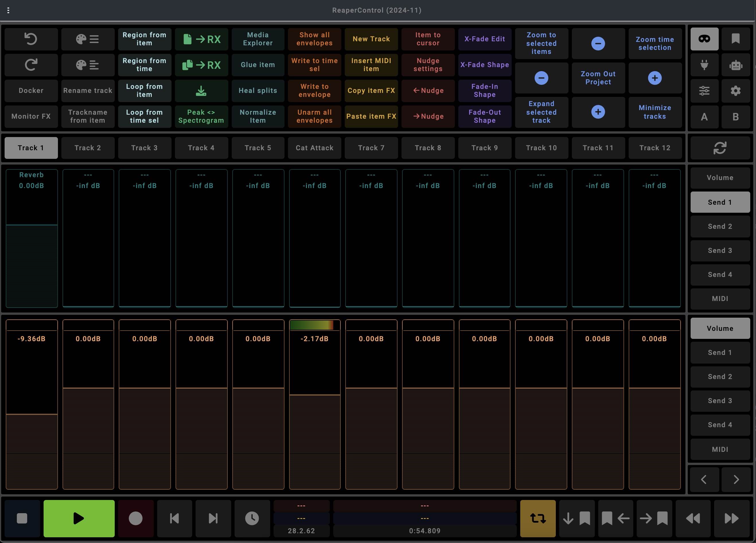This screenshot has height=543, width=756.
Task: Go to next track bank chevron
Action: coord(736,479)
